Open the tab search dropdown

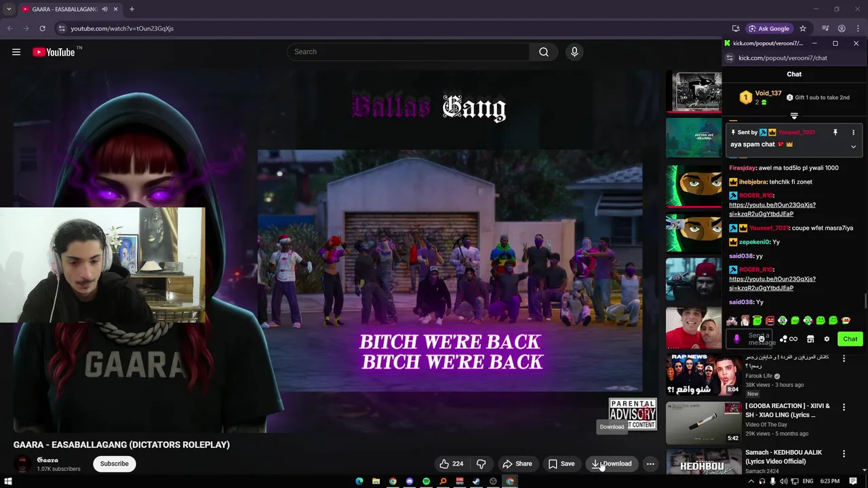[9, 9]
